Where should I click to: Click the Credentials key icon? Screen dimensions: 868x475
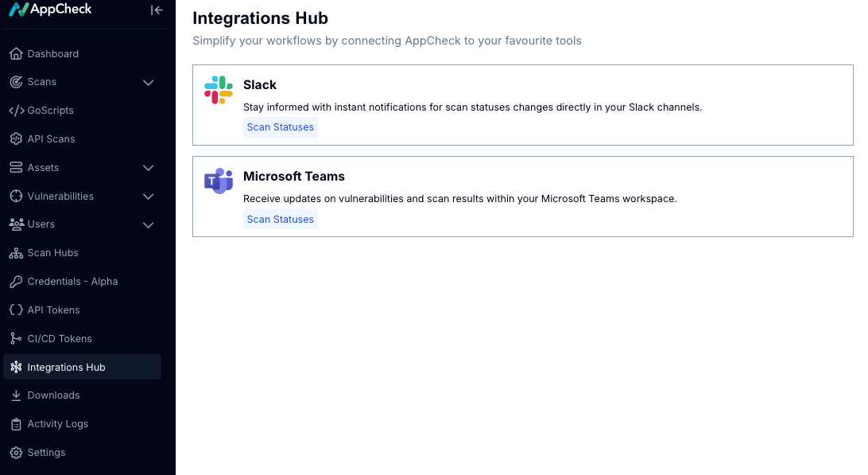tap(17, 281)
